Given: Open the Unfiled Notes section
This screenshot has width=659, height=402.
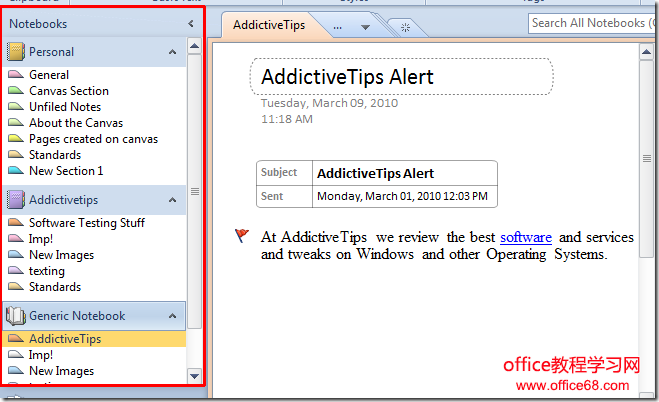Looking at the screenshot, I should click(65, 107).
